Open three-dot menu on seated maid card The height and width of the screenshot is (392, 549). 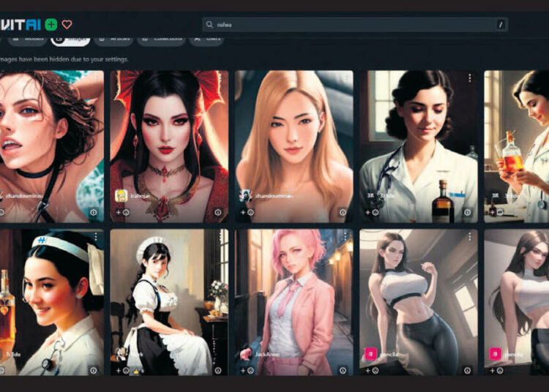click(220, 237)
